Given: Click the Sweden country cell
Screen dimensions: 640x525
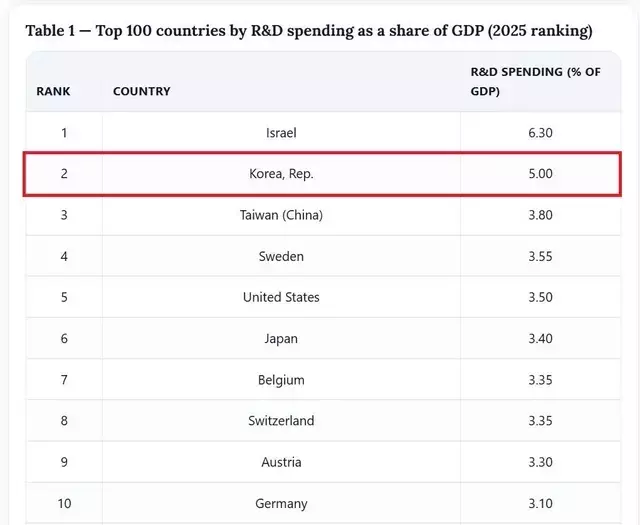Looking at the screenshot, I should (281, 256).
